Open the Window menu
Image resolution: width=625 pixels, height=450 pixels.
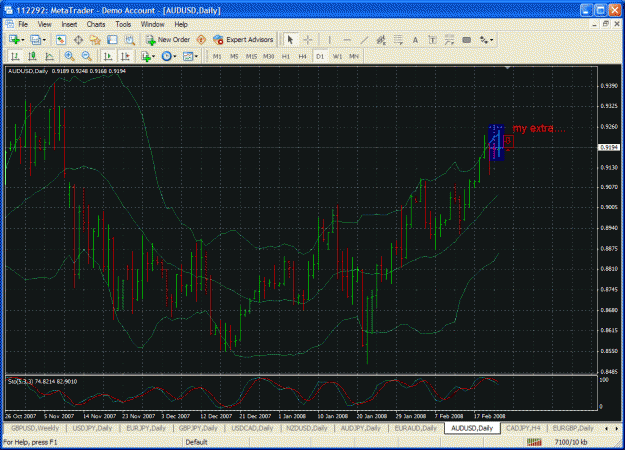click(152, 24)
